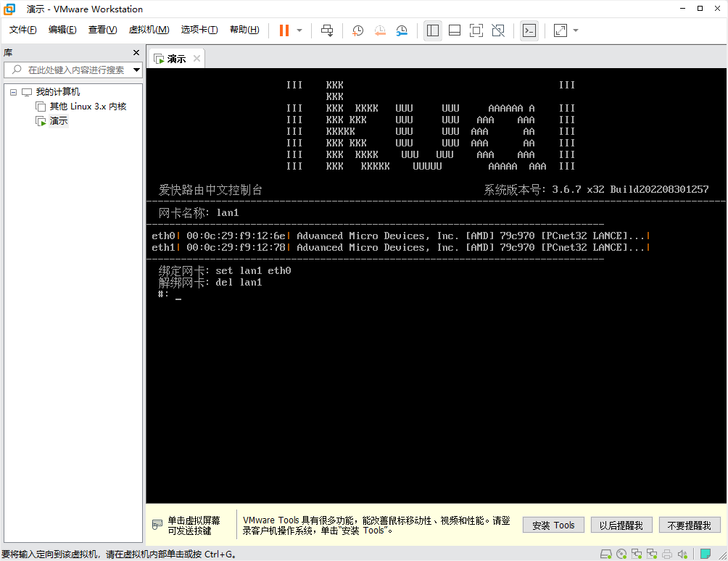Maximize the VMware Workstation window
Screen dimensions: 728x561
click(700, 9)
